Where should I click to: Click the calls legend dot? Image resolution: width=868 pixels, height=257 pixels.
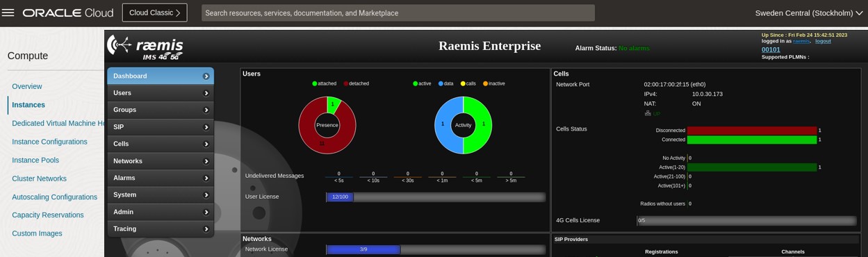tap(464, 83)
